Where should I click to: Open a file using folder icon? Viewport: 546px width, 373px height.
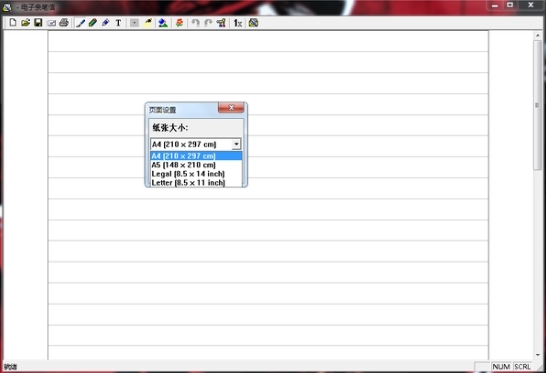[x=25, y=23]
